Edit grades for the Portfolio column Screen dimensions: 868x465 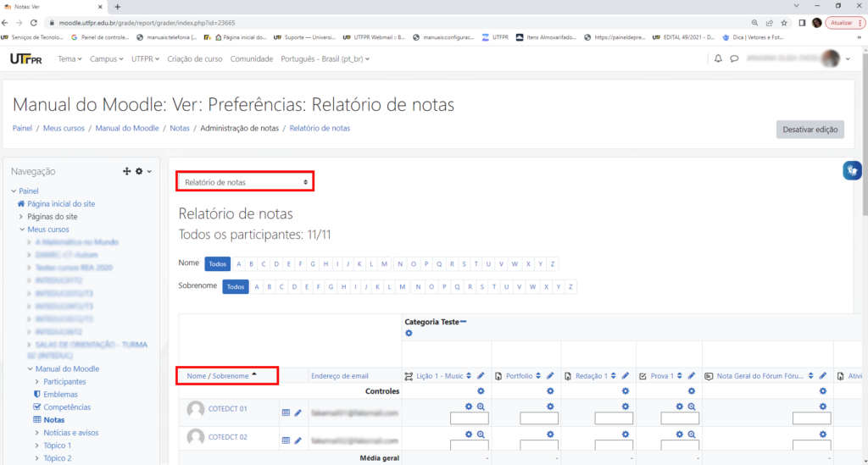tap(550, 376)
